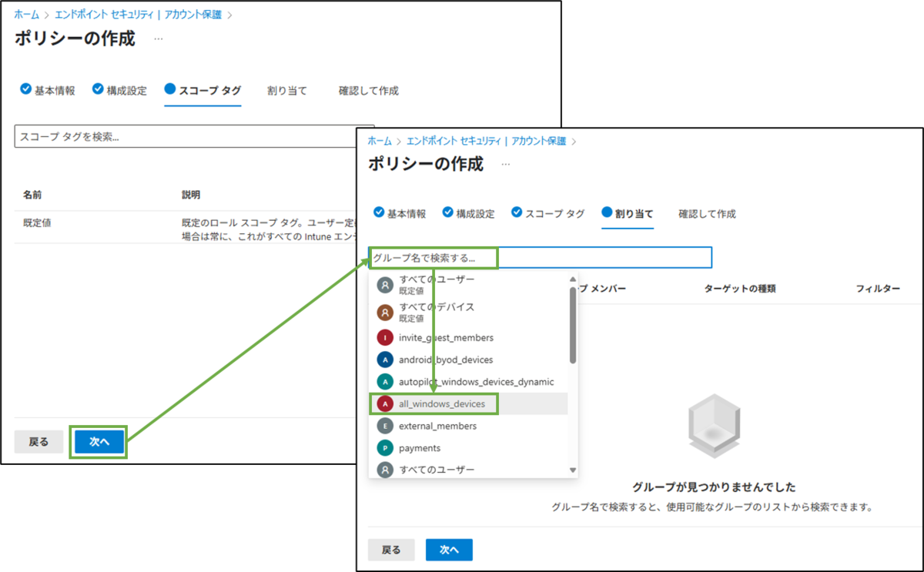This screenshot has width=924, height=572.
Task: Open 構成設定 step in front window
Action: point(467,213)
